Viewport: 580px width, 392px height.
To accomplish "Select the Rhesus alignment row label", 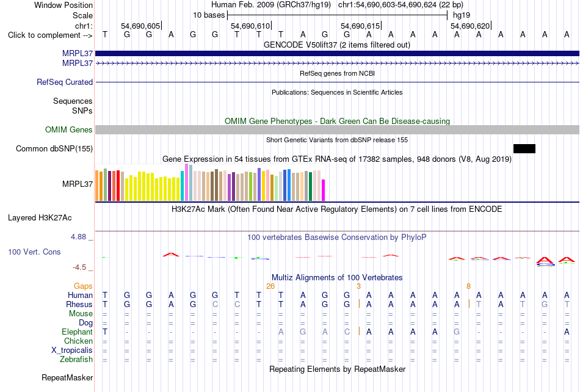I will [79, 304].
